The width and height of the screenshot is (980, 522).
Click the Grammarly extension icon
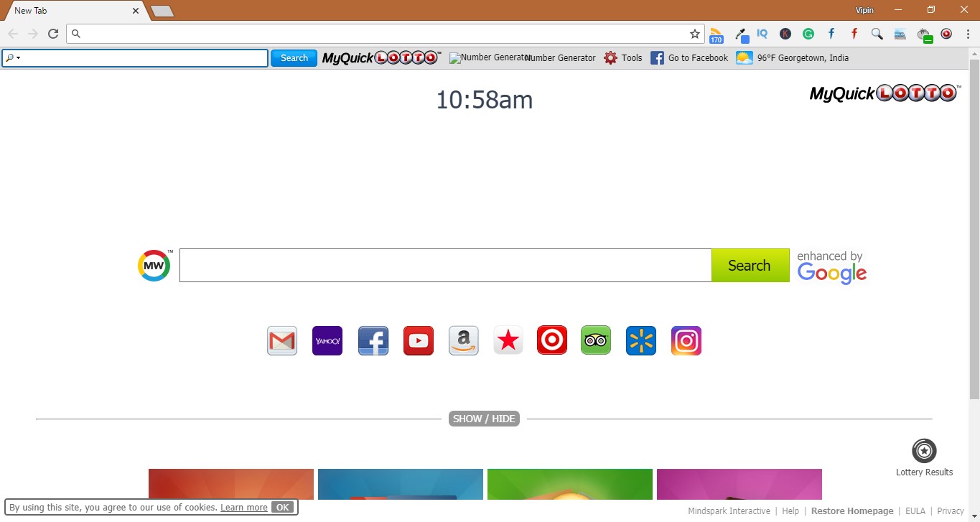click(x=808, y=34)
